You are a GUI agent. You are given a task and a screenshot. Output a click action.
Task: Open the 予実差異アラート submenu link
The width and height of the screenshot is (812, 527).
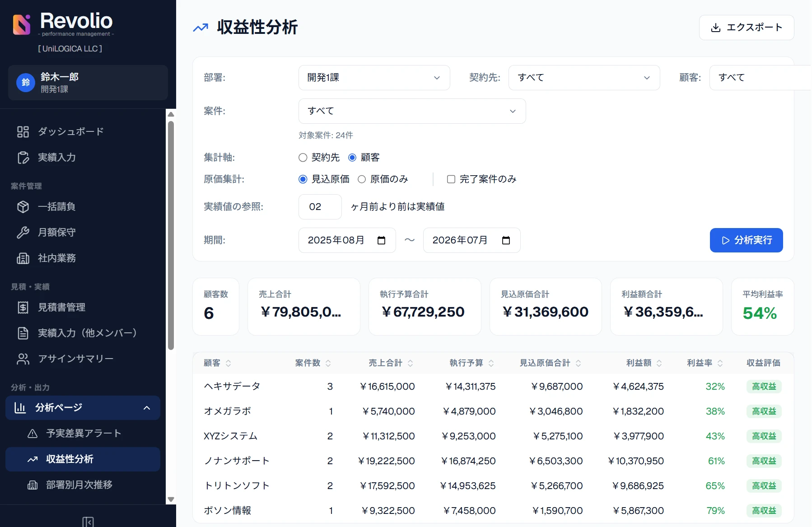tap(83, 434)
